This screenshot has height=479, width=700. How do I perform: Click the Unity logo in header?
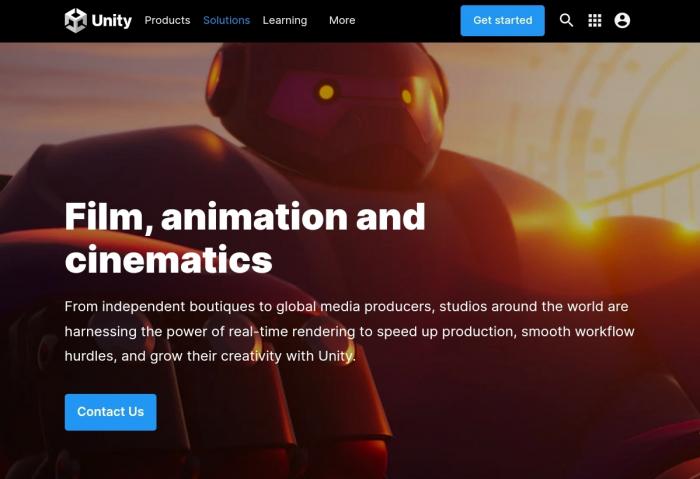pyautogui.click(x=98, y=21)
